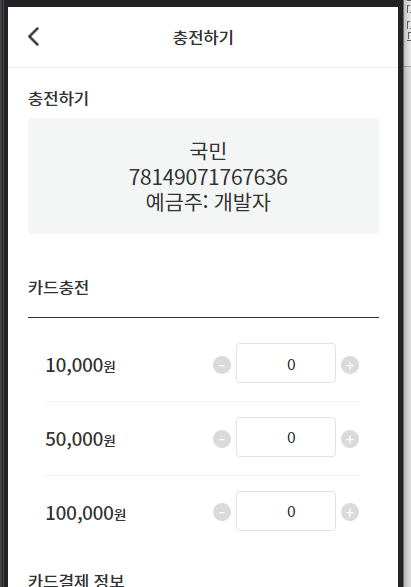Click the 카드결제 정보 section heading

(76, 580)
